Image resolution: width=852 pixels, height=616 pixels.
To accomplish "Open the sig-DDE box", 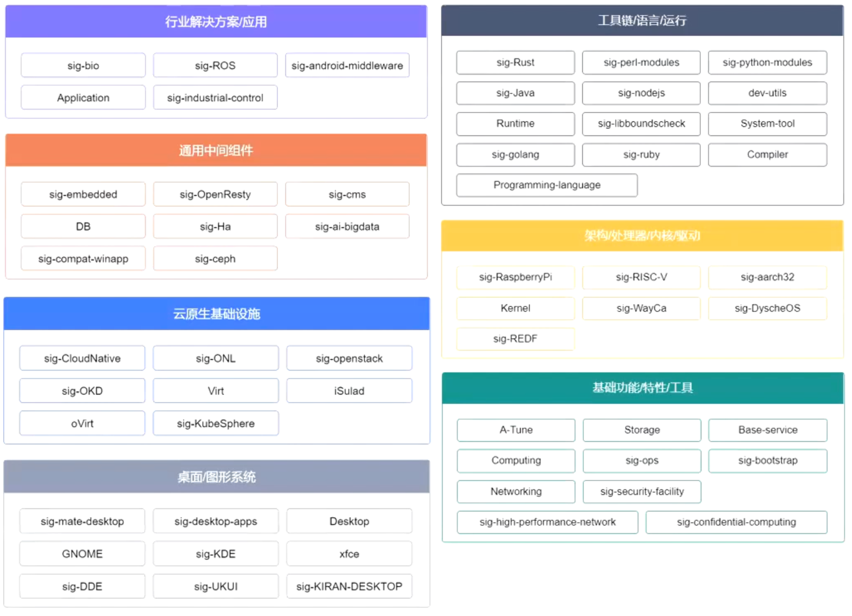I will (x=82, y=586).
